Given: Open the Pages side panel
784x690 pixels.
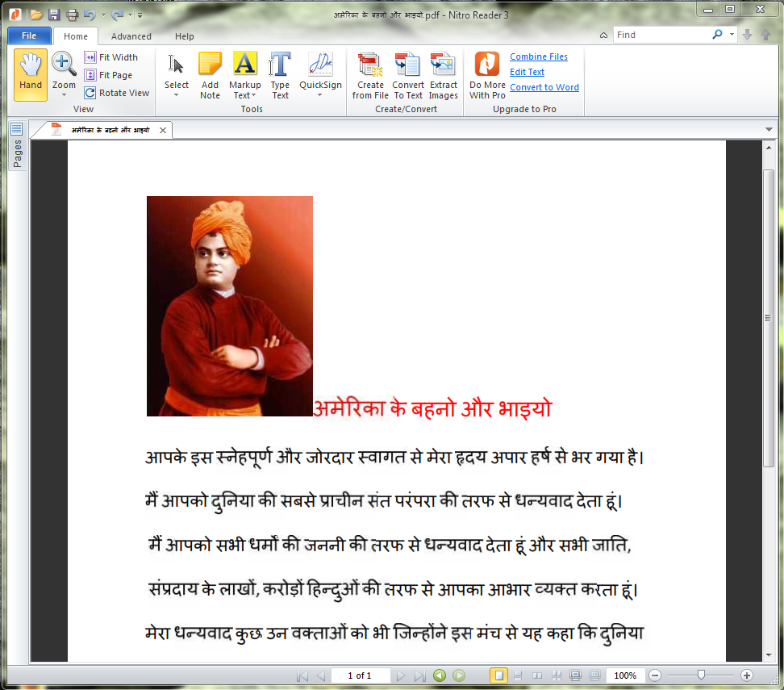Looking at the screenshot, I should tap(17, 146).
